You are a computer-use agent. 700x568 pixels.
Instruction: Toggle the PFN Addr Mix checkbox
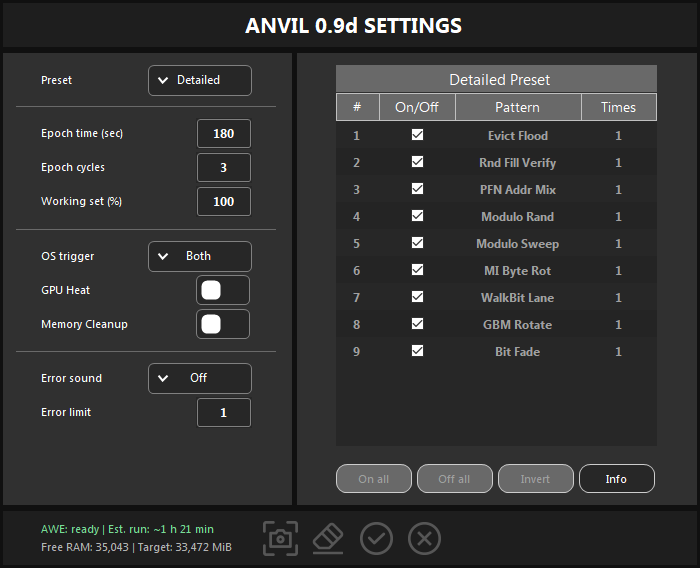417,189
